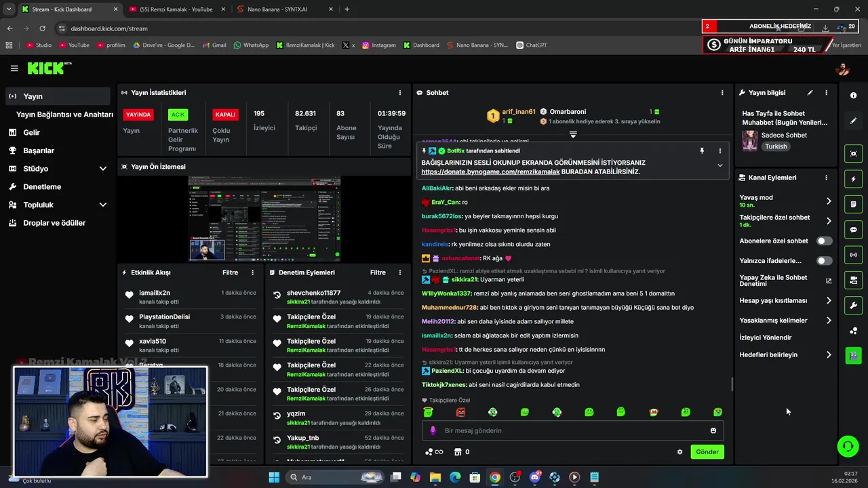868x488 pixels.
Task: Open Kanal Eylemleri three-dot menu
Action: [826, 178]
